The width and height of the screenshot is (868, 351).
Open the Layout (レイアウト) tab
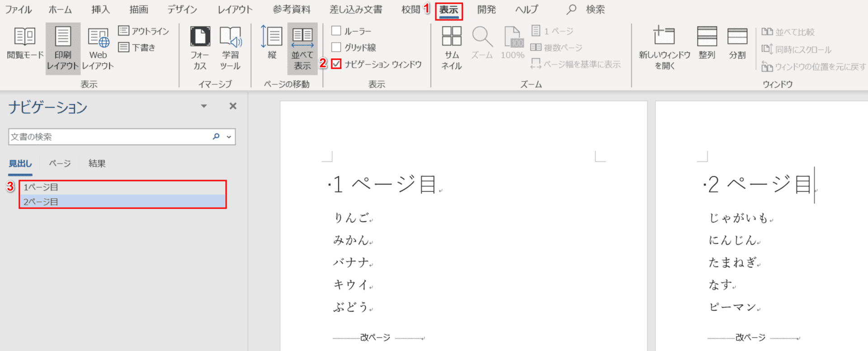(x=235, y=9)
